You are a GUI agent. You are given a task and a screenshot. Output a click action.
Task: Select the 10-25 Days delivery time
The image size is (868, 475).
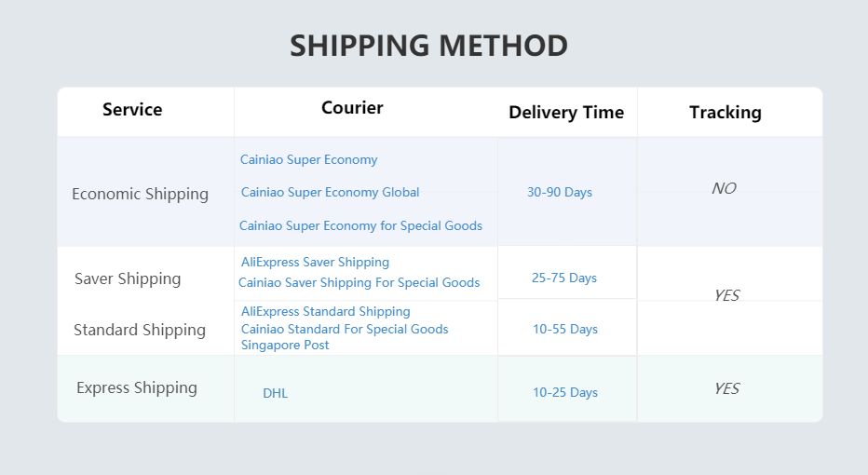[x=564, y=393]
